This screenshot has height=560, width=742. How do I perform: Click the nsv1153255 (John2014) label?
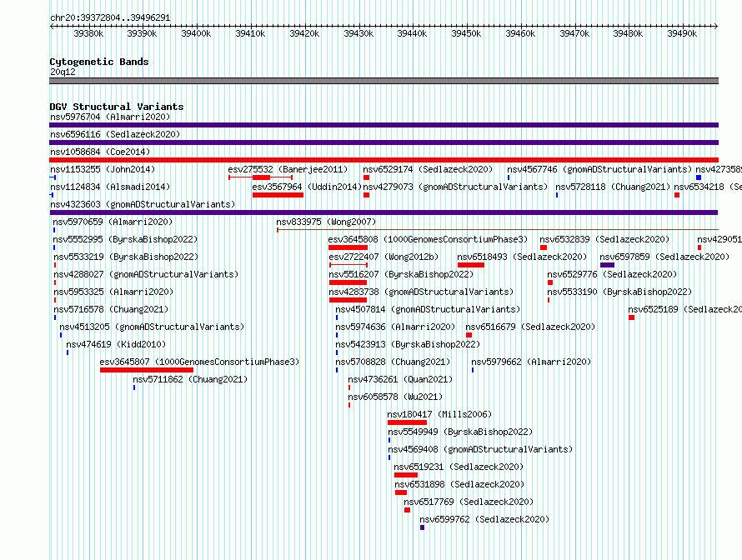click(103, 169)
